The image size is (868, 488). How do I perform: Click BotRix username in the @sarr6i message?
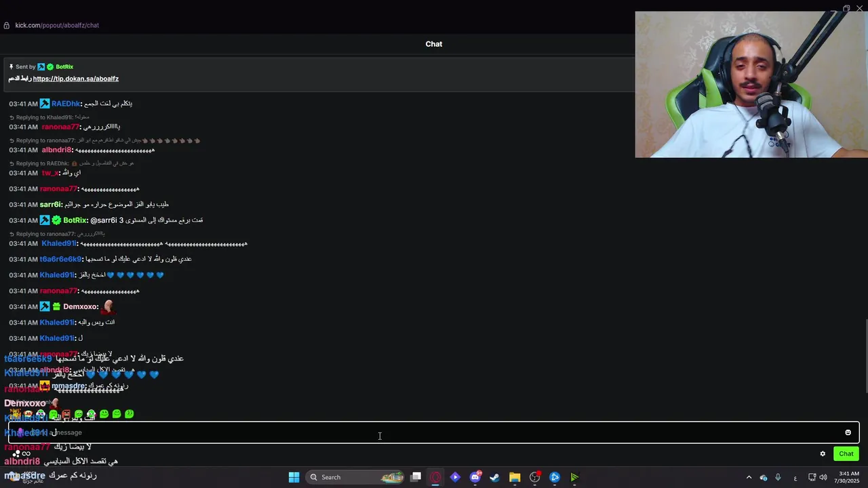point(75,220)
